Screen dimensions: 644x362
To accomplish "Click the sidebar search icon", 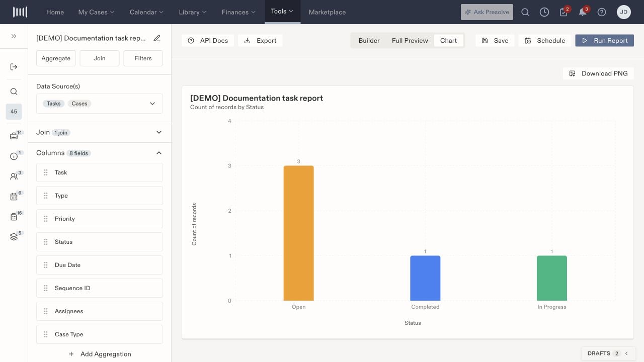I will coord(14,92).
